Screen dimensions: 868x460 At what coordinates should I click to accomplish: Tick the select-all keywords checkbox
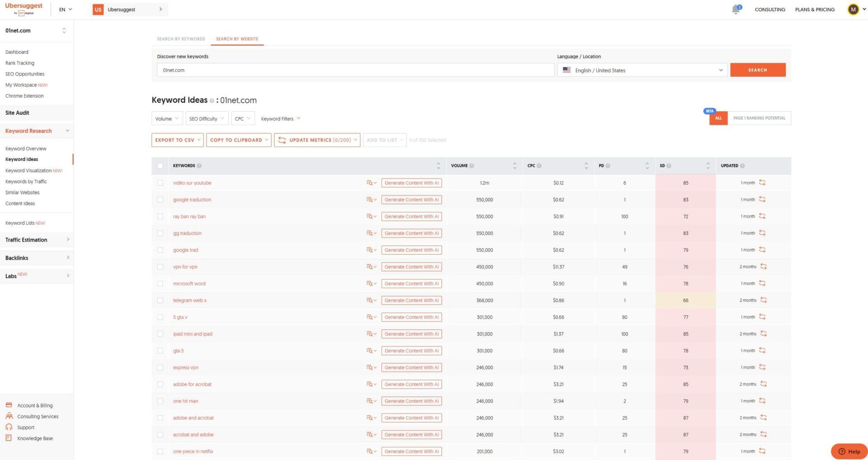(x=160, y=166)
